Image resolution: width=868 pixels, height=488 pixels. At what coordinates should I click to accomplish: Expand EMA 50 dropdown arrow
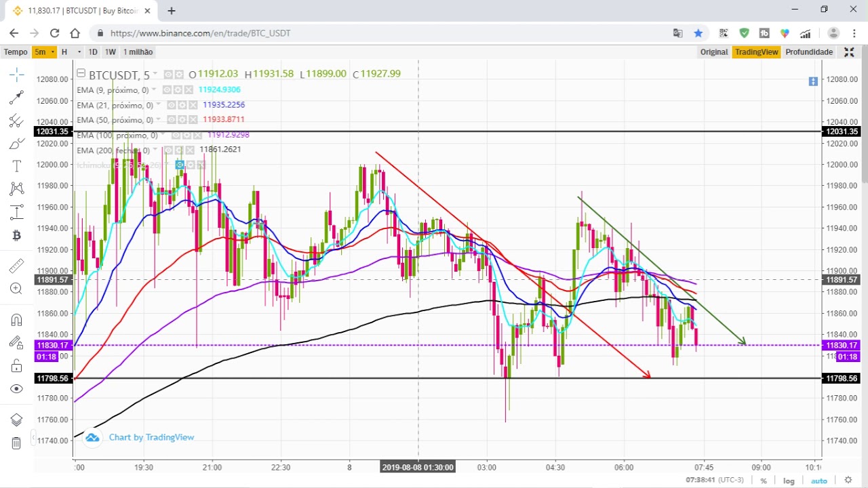tap(159, 119)
